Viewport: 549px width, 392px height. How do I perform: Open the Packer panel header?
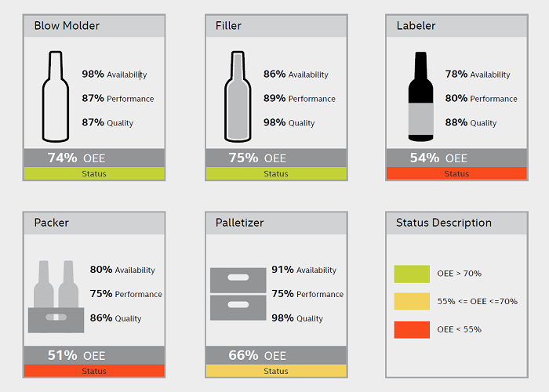coord(94,223)
